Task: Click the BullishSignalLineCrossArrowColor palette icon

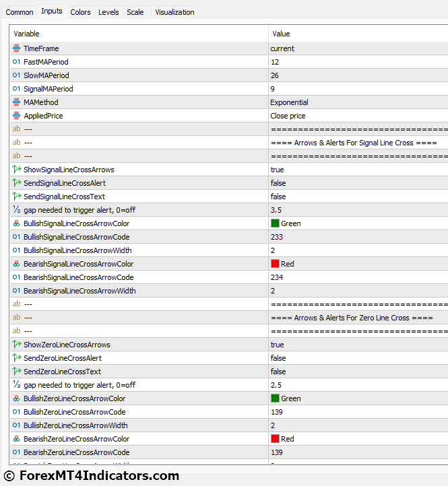Action: (x=17, y=223)
